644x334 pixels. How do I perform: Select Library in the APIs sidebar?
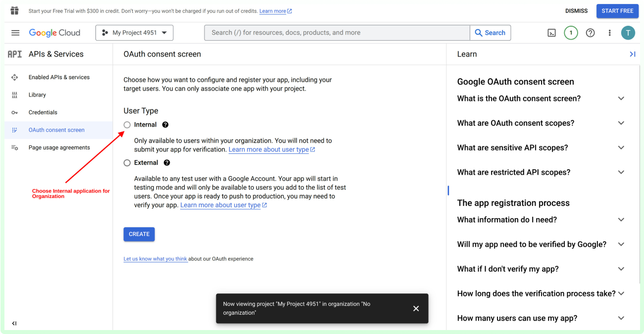[37, 95]
